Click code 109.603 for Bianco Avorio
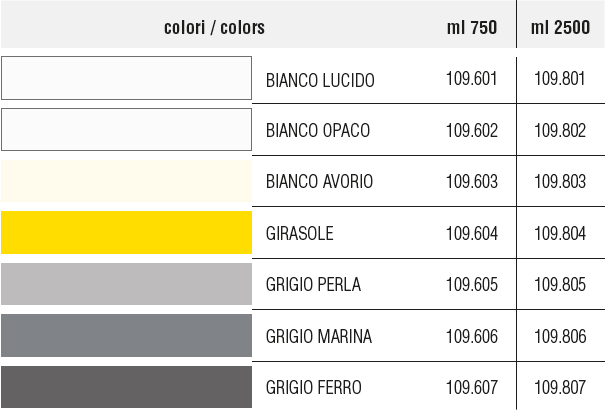Screen dimensions: 605x414 [472, 182]
